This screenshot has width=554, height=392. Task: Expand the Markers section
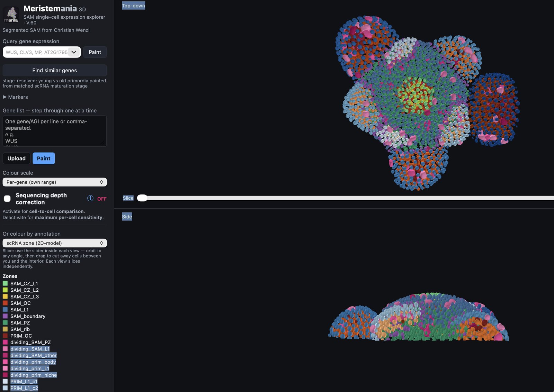[16, 97]
